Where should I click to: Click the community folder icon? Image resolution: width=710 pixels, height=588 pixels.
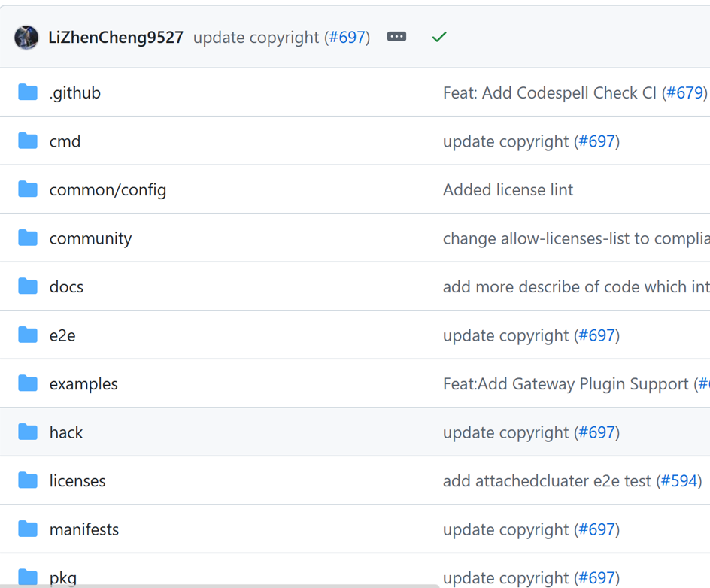click(28, 238)
